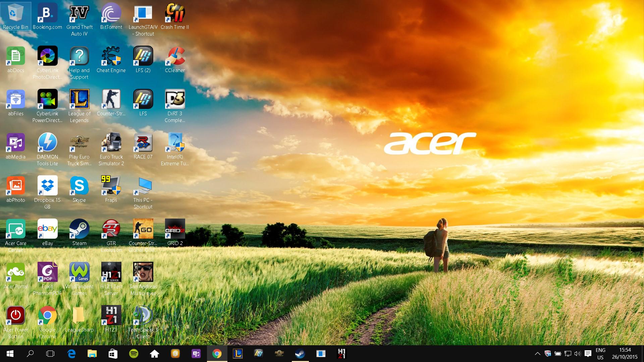Select the H1Z1 Test Server desktop icon
The width and height of the screenshot is (644, 362).
[111, 279]
